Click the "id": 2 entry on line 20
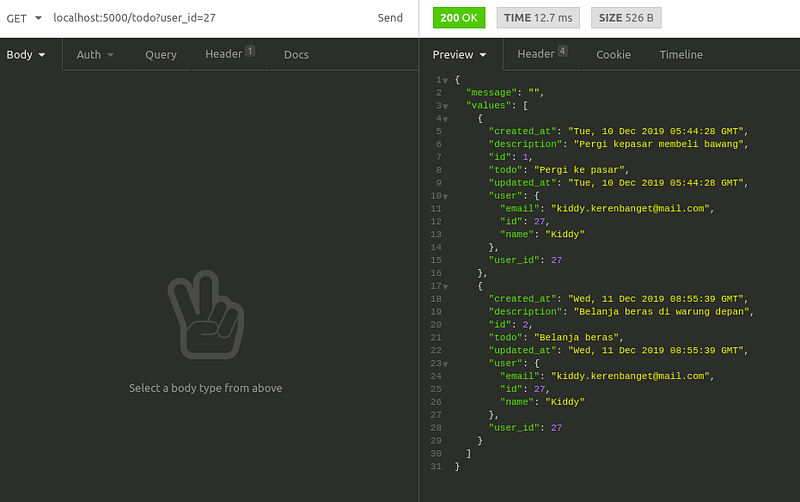800x502 pixels. (x=510, y=324)
